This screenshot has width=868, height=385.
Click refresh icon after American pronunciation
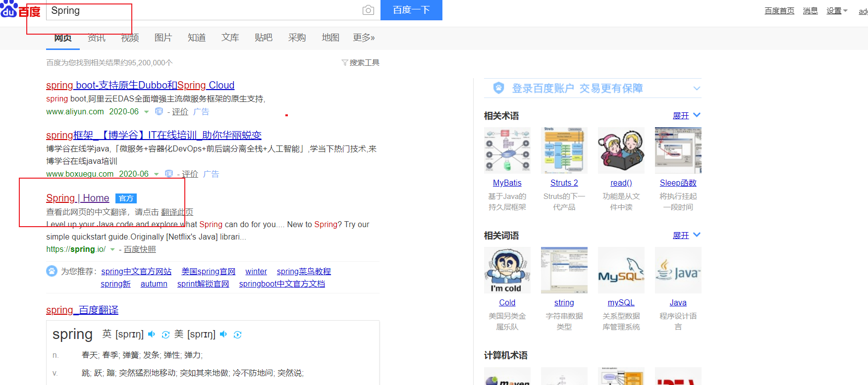tap(237, 335)
